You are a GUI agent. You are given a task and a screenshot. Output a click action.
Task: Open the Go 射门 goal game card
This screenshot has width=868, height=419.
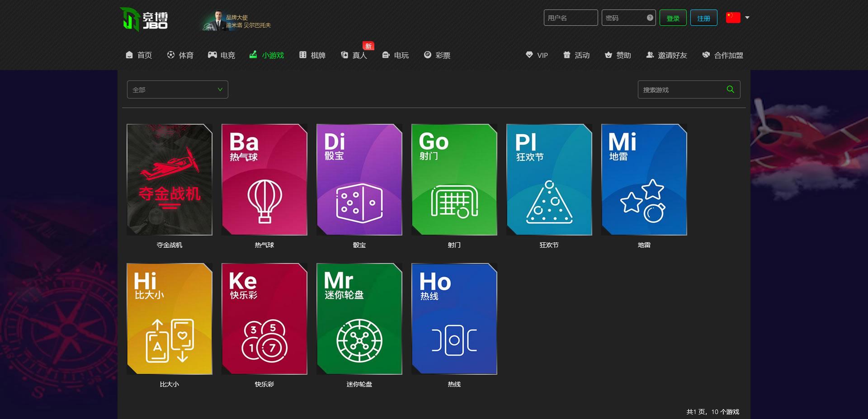point(454,179)
